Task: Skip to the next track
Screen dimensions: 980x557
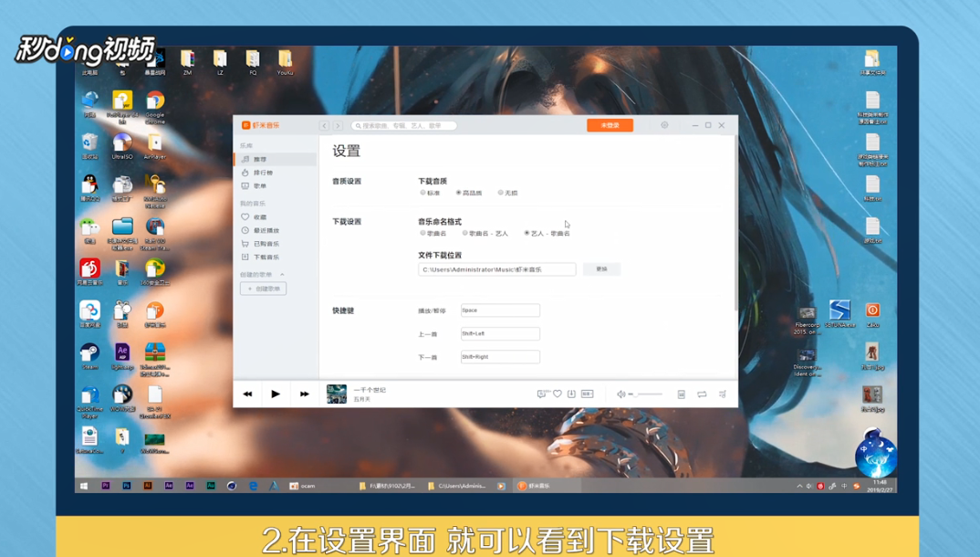Action: tap(305, 394)
